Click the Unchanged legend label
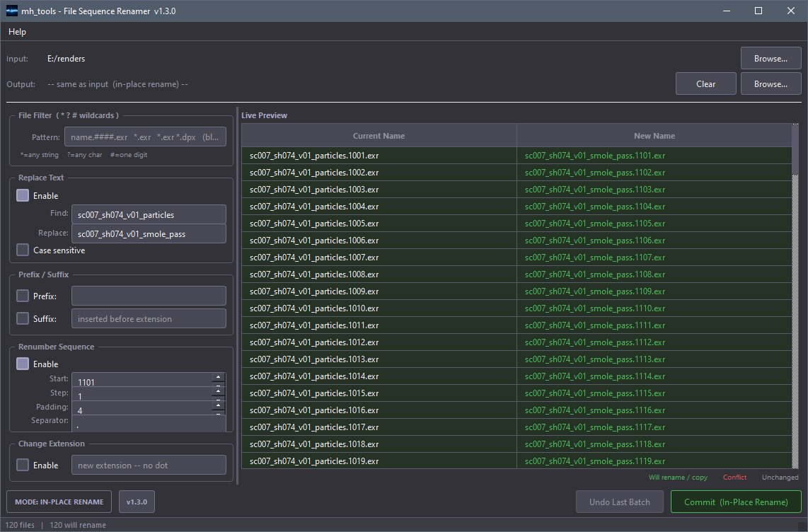This screenshot has height=532, width=808. tap(780, 478)
